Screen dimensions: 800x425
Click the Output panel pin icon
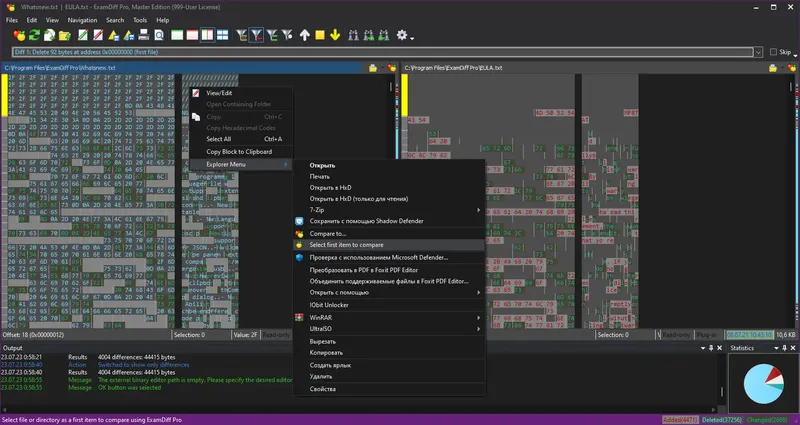tap(711, 348)
